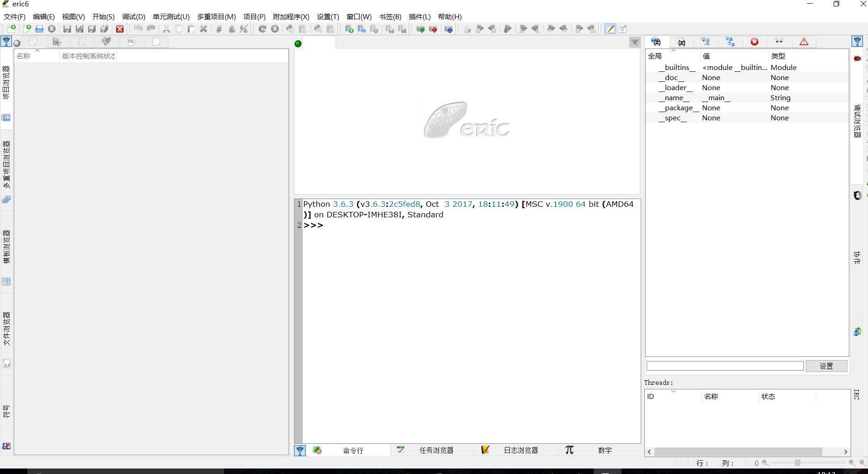This screenshot has width=868, height=474.
Task: Switch to 命令行 bottom tab
Action: (x=348, y=450)
